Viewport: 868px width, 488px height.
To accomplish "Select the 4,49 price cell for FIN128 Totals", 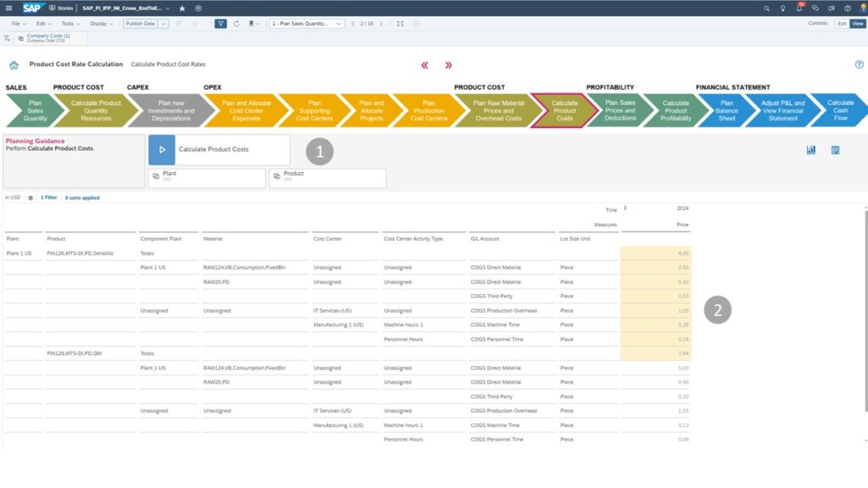I will click(x=655, y=252).
